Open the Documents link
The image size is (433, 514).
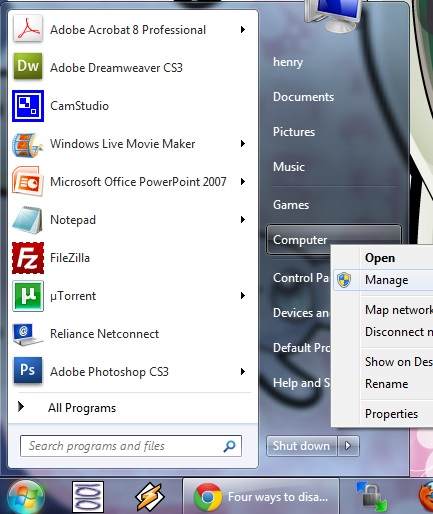(303, 97)
